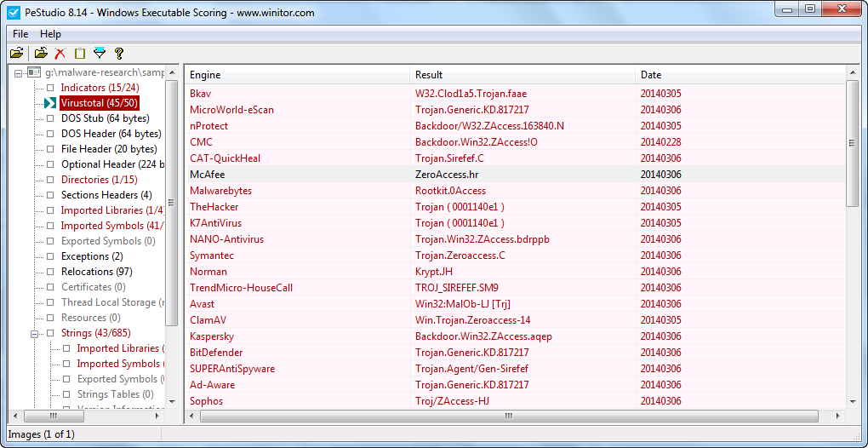This screenshot has width=868, height=448.
Task: Click the cyan funnel filter toolbar icon
Action: pyautogui.click(x=99, y=53)
